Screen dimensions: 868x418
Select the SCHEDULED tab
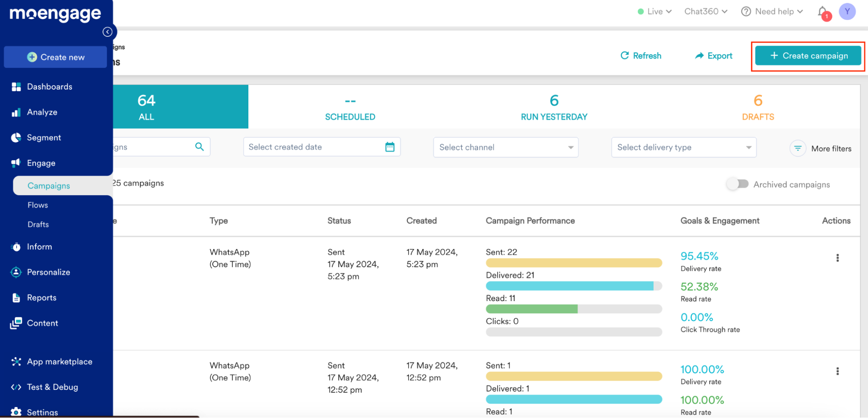tap(350, 106)
